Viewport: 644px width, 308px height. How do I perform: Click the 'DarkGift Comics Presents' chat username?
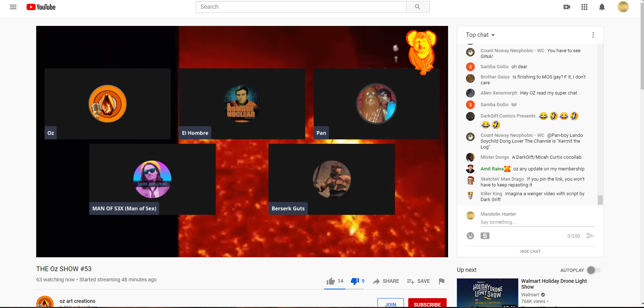pos(508,116)
